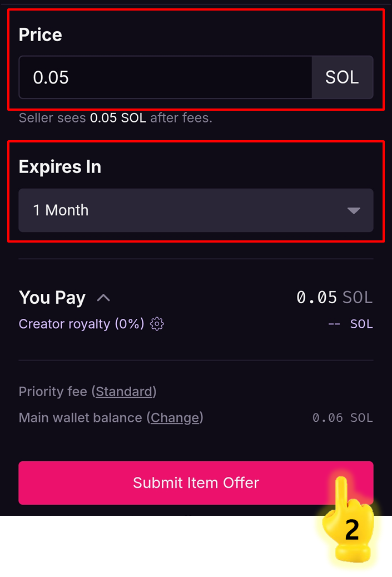The height and width of the screenshot is (577, 392).
Task: Click the Price field label
Action: [x=40, y=34]
